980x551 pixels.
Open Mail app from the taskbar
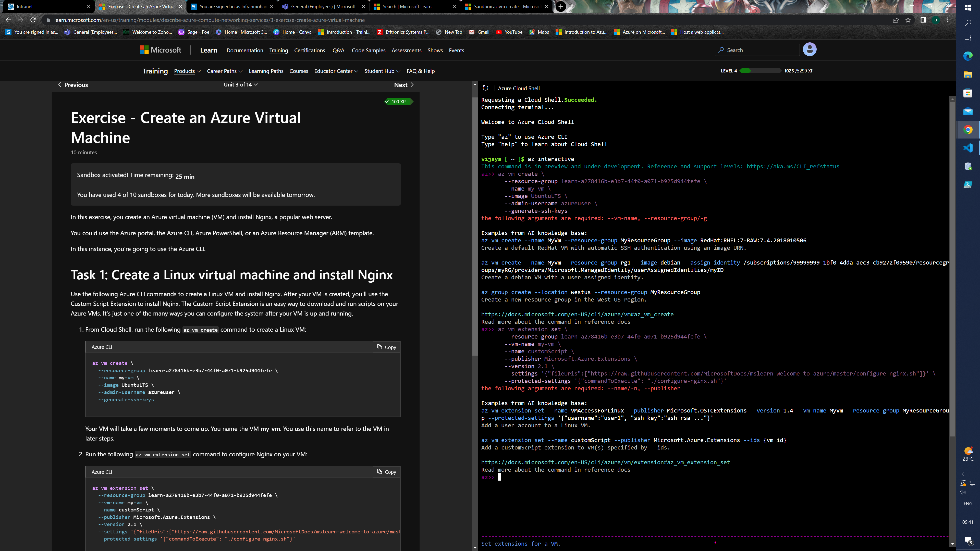coord(968,111)
